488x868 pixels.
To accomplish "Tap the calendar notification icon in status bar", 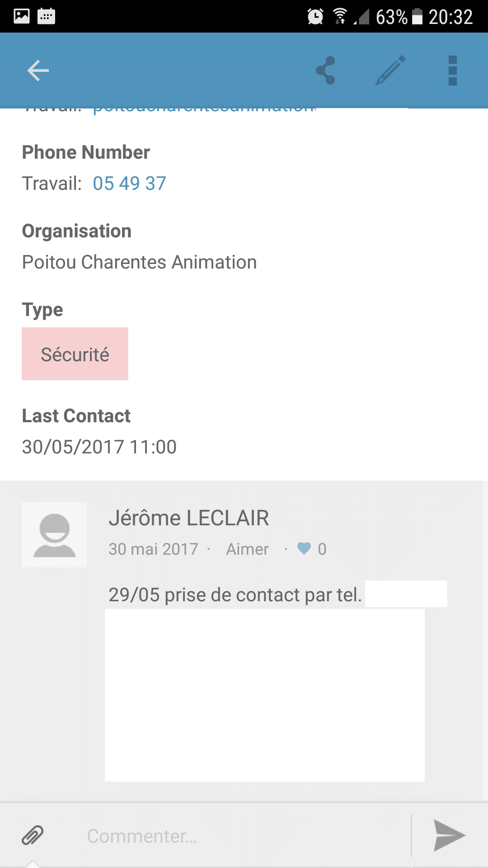I will [x=47, y=16].
